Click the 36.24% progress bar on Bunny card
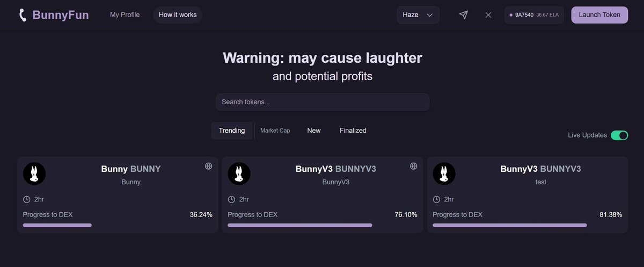The width and height of the screenshot is (644, 267). tap(118, 225)
